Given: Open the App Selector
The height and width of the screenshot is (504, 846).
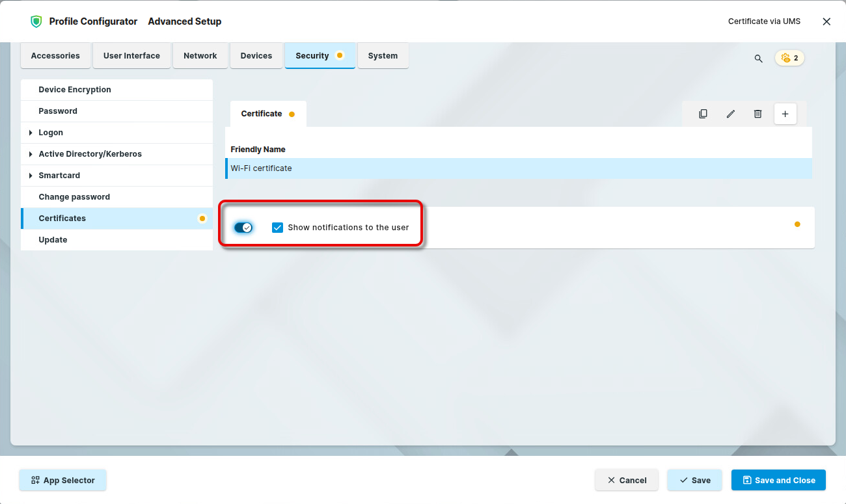Looking at the screenshot, I should pos(62,481).
